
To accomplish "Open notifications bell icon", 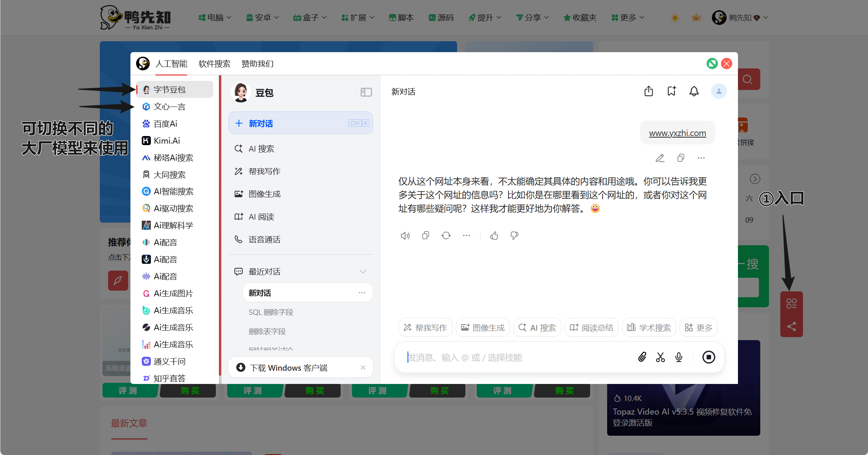I will [694, 91].
